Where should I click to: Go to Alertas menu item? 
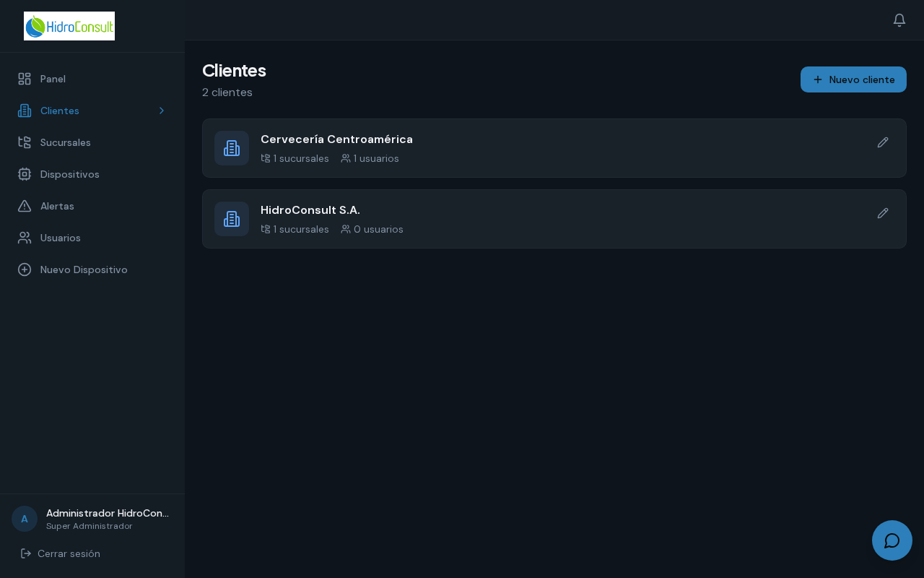tap(92, 206)
